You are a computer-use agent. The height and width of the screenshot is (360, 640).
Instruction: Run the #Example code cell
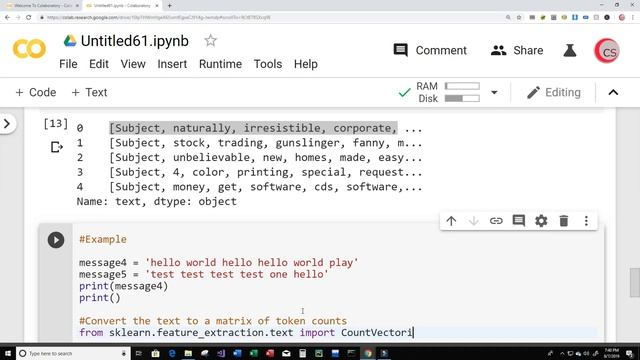tap(56, 240)
